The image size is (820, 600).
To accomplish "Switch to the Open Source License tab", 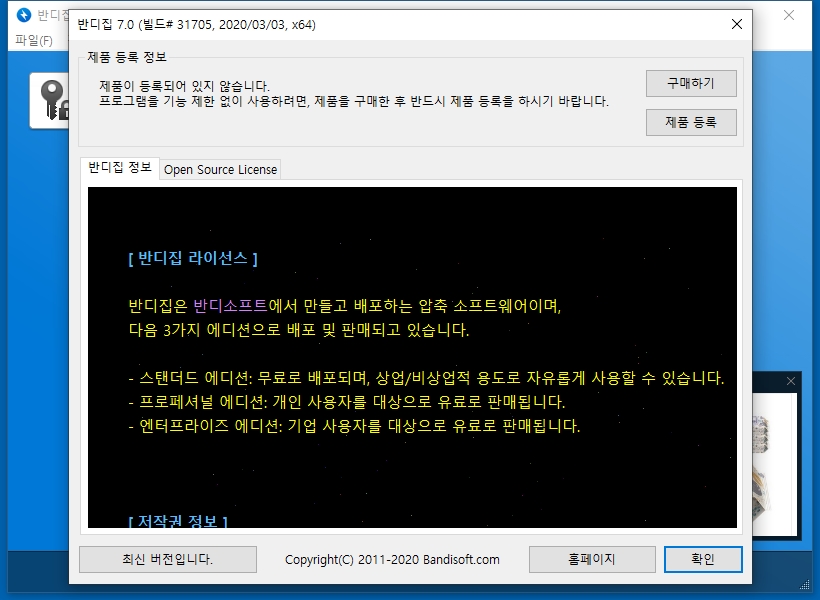I will click(220, 169).
